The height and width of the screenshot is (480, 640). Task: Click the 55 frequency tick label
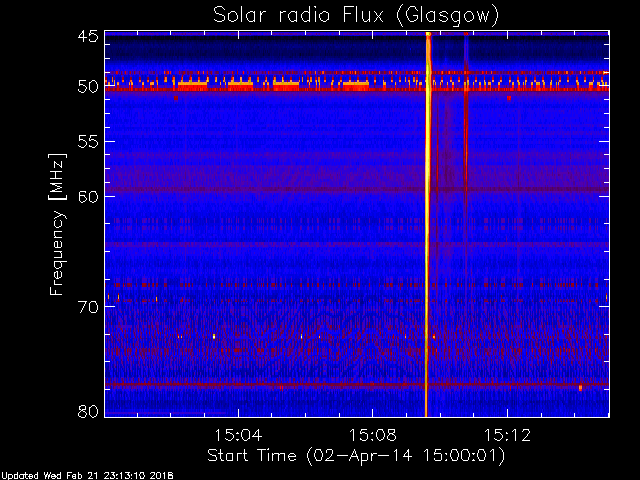[x=88, y=142]
